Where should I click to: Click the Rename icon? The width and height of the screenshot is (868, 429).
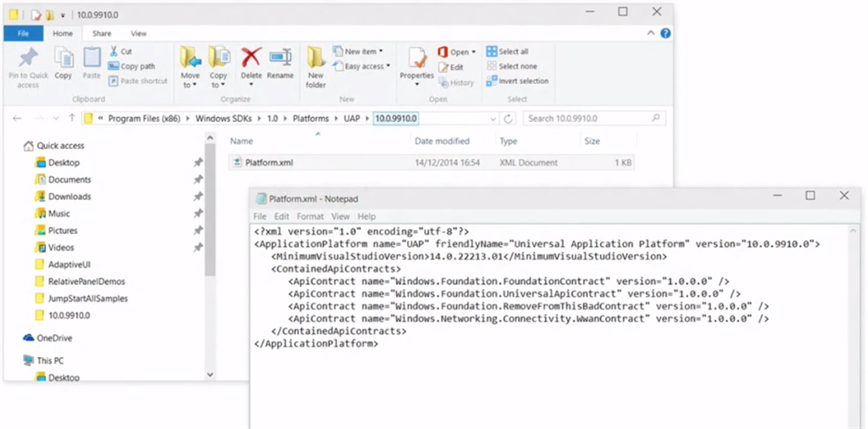280,58
